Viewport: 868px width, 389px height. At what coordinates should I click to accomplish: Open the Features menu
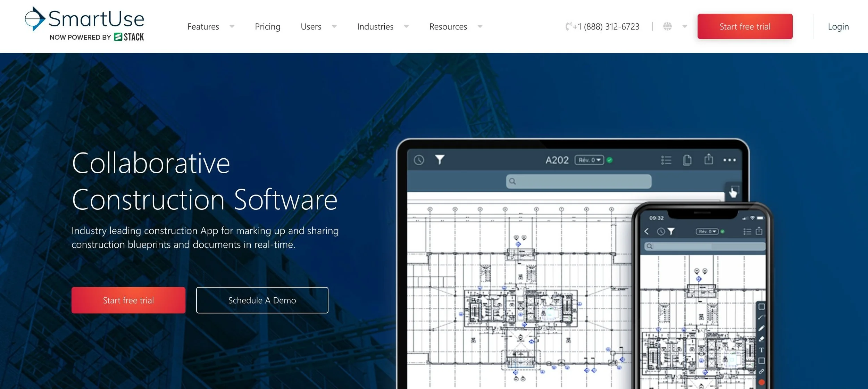[x=203, y=26]
